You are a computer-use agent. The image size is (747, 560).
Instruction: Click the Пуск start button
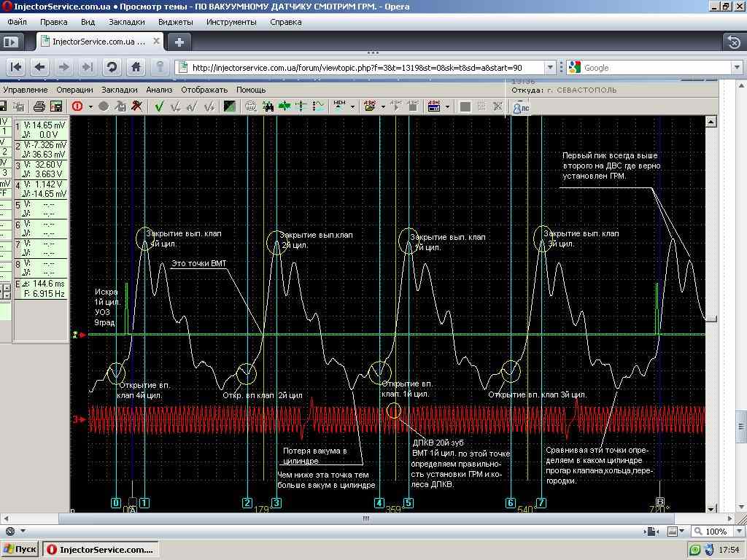(20, 549)
